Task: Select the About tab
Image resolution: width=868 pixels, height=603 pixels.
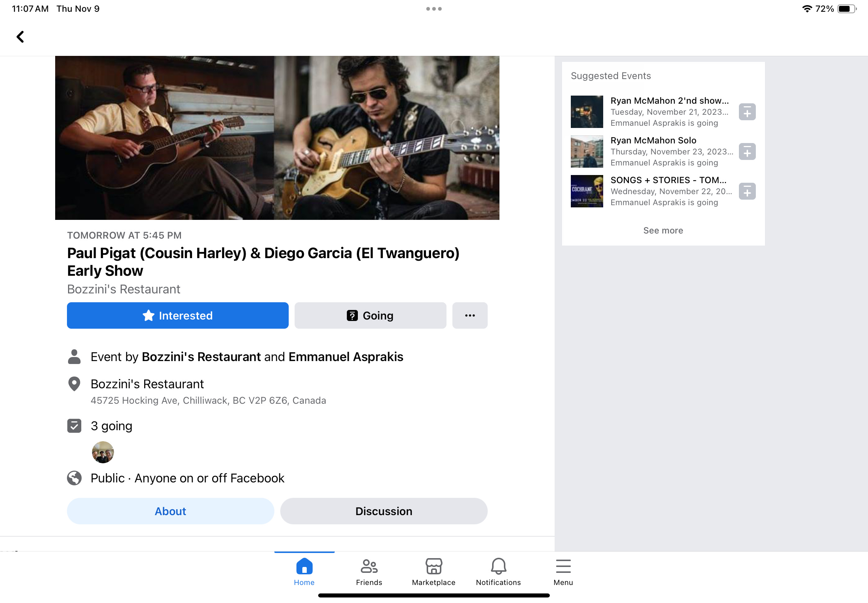Action: pyautogui.click(x=170, y=511)
